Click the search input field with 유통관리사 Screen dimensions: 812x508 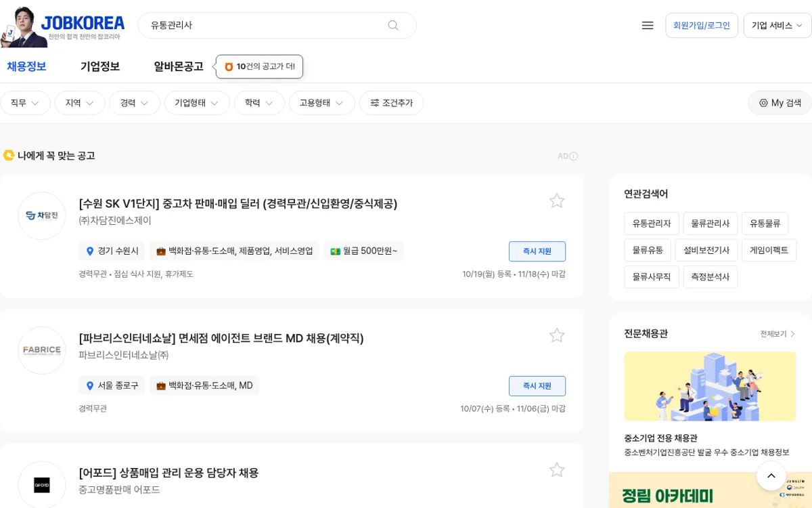click(277, 25)
